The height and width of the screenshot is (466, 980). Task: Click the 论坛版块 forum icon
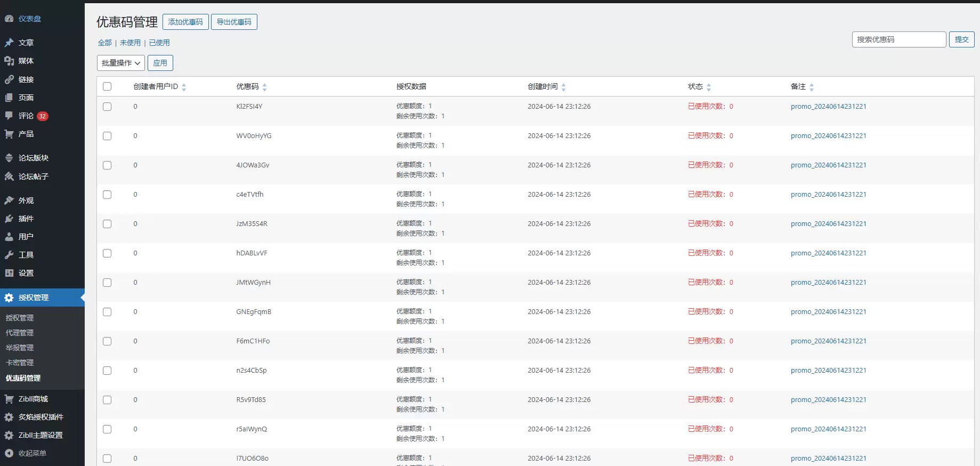point(9,158)
